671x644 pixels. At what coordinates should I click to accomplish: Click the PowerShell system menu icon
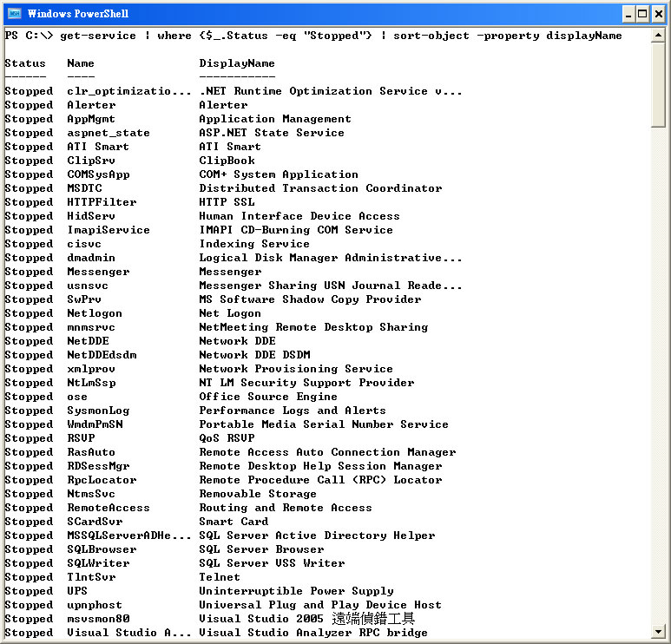pyautogui.click(x=13, y=14)
